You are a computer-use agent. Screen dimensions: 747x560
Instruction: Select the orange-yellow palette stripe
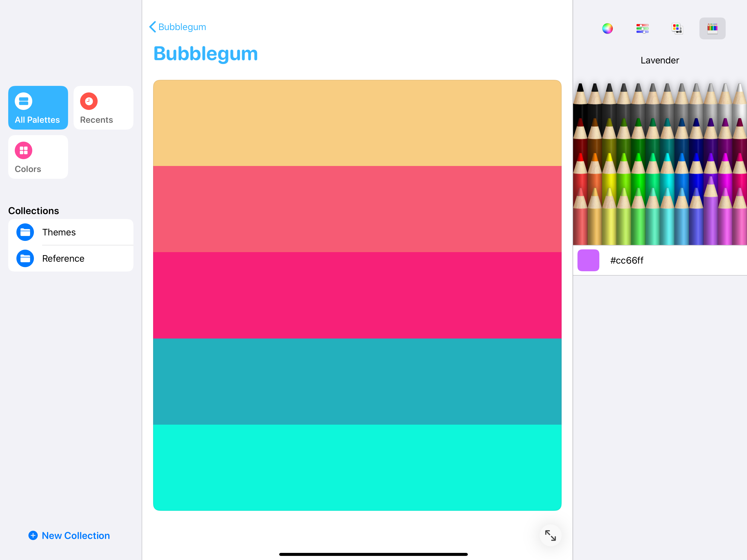coord(357,123)
